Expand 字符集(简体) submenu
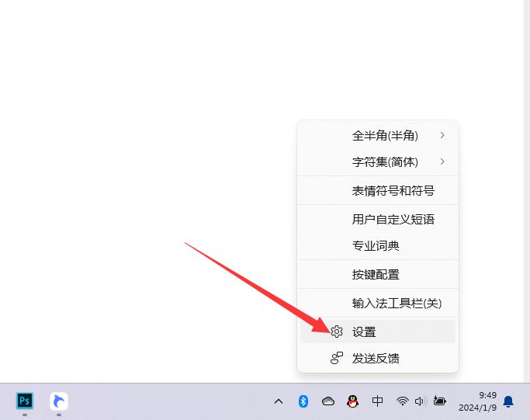Viewport: 530px width, 420px height. [x=378, y=162]
